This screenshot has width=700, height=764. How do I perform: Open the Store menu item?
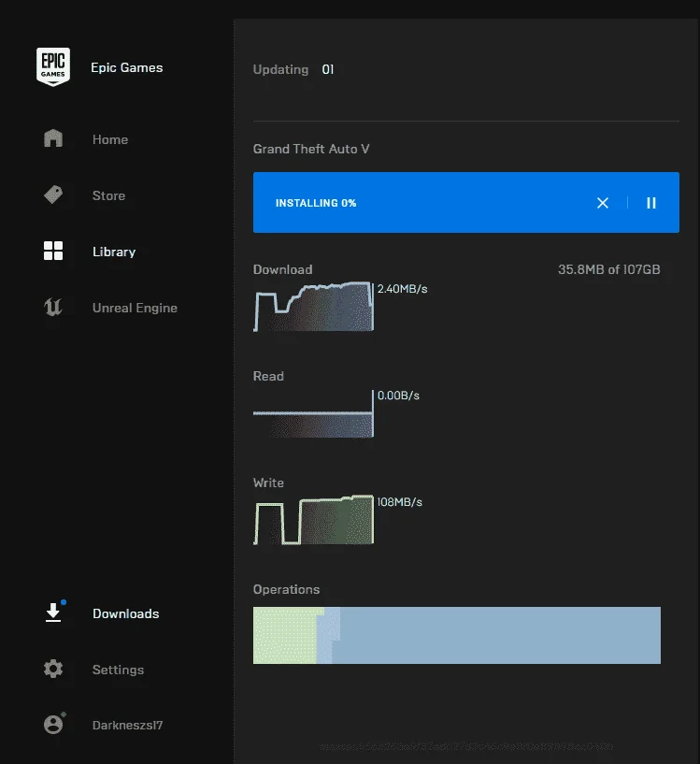coord(108,195)
